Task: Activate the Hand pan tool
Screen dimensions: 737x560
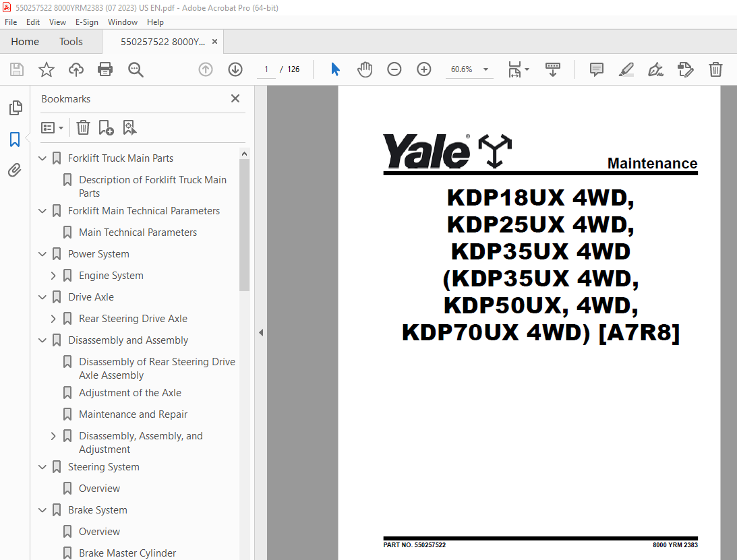Action: pyautogui.click(x=365, y=69)
